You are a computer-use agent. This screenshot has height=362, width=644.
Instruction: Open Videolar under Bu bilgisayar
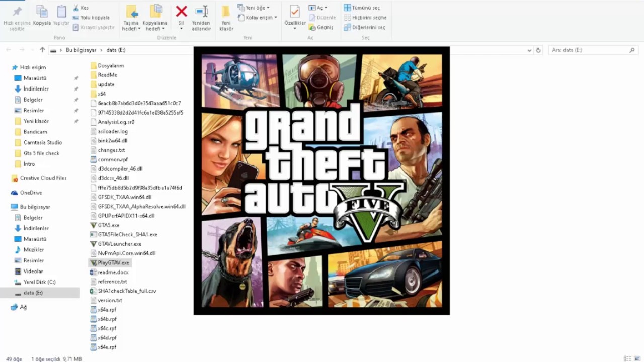point(33,271)
